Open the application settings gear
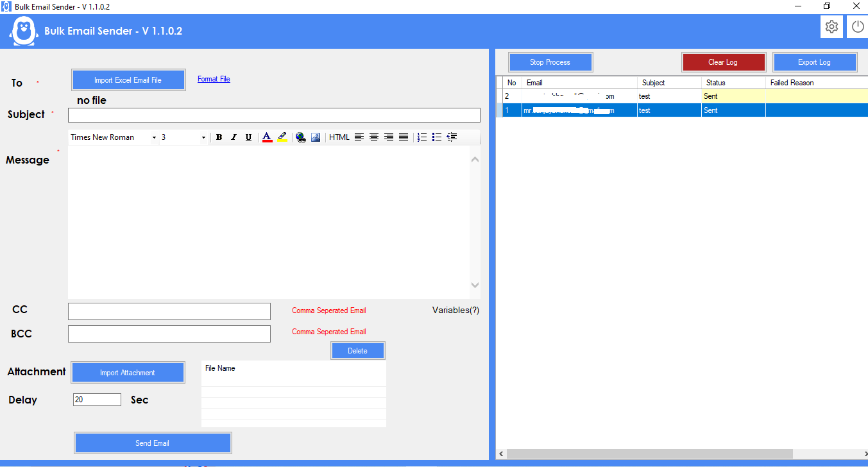The height and width of the screenshot is (467, 868). point(831,26)
